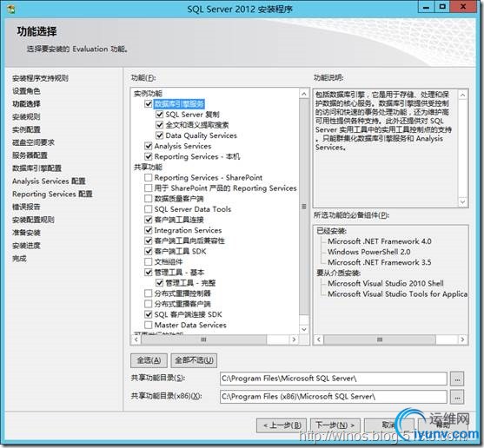
Task: Browse for 共享功能目录(S) folder
Action: pyautogui.click(x=457, y=379)
